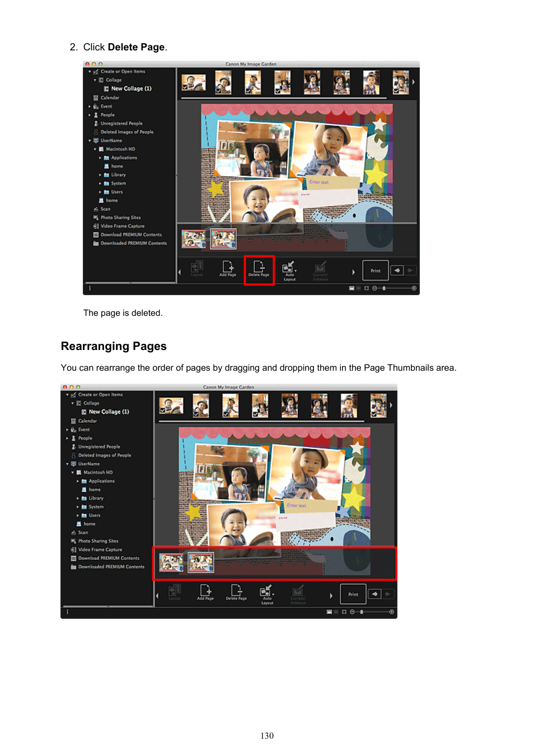Expand the People item in upper screenshot sidebar
The image size is (534, 756).
click(x=90, y=115)
